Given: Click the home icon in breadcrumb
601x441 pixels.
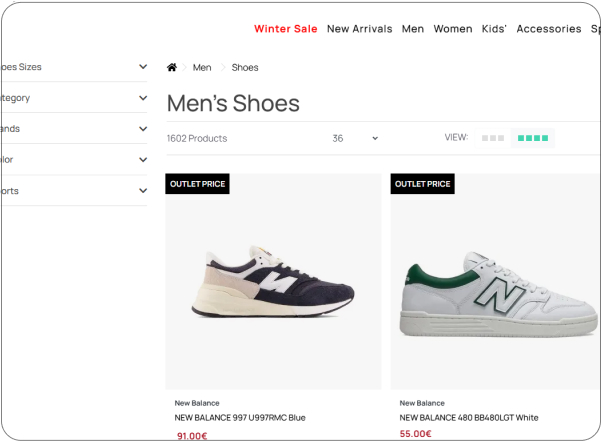Looking at the screenshot, I should click(x=172, y=67).
